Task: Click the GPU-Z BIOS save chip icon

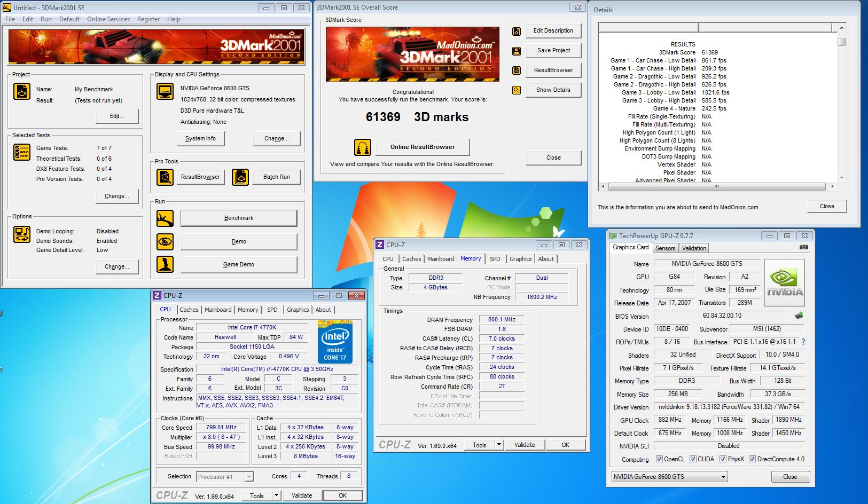Action: pyautogui.click(x=799, y=316)
